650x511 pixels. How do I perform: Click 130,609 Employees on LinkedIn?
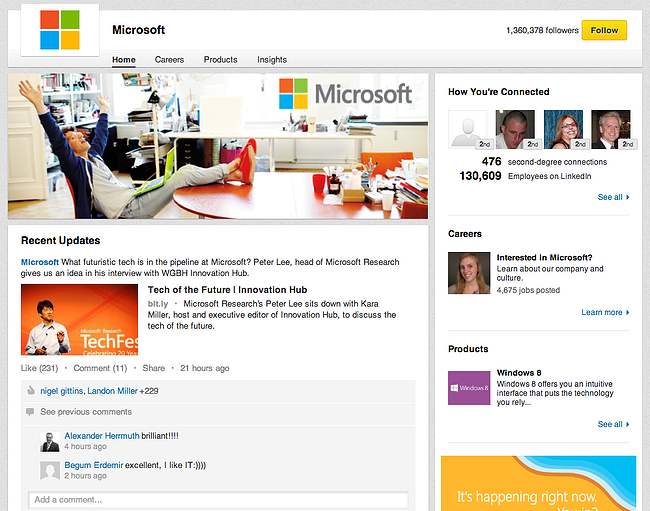pyautogui.click(x=525, y=176)
